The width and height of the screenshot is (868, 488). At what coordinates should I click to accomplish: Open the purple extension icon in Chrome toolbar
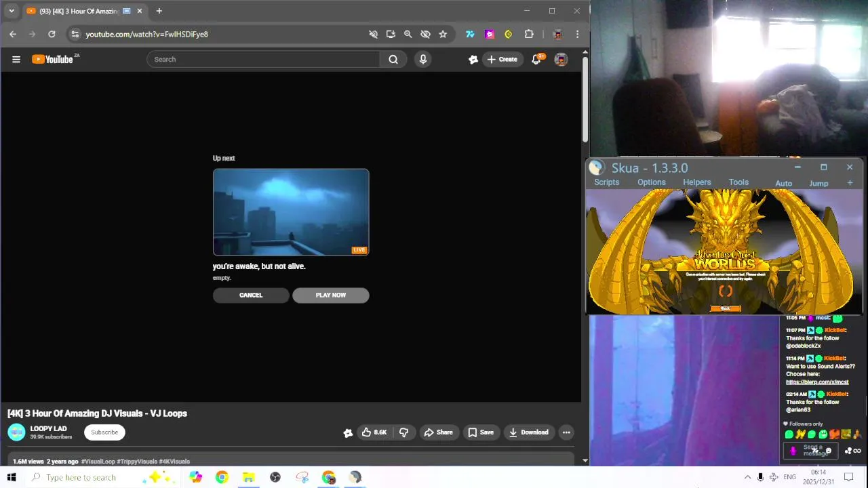click(x=490, y=34)
